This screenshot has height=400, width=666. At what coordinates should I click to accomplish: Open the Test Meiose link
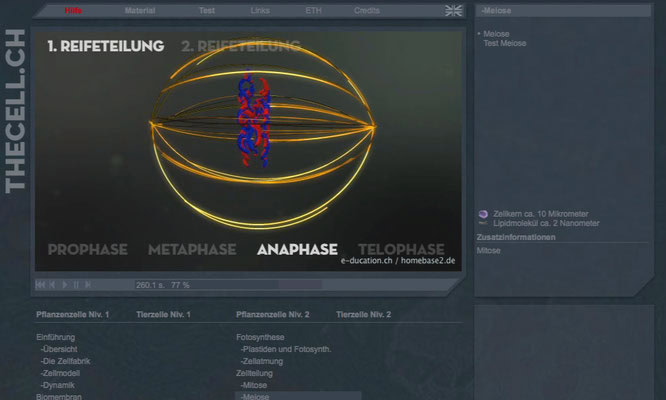[x=504, y=44]
